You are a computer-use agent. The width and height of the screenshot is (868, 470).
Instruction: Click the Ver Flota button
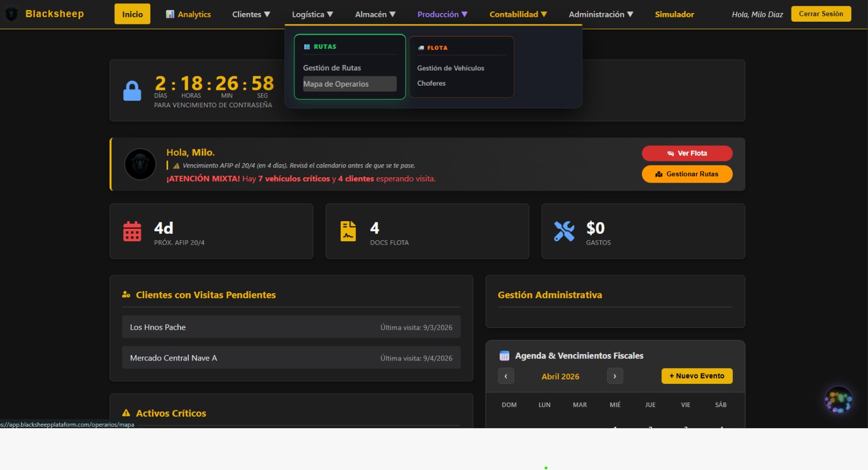pyautogui.click(x=687, y=153)
